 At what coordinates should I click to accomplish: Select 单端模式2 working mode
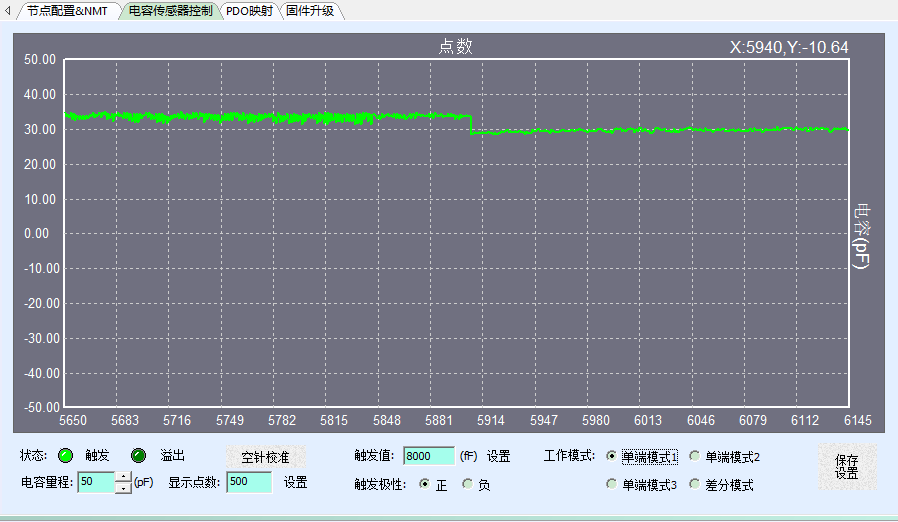[x=694, y=457]
